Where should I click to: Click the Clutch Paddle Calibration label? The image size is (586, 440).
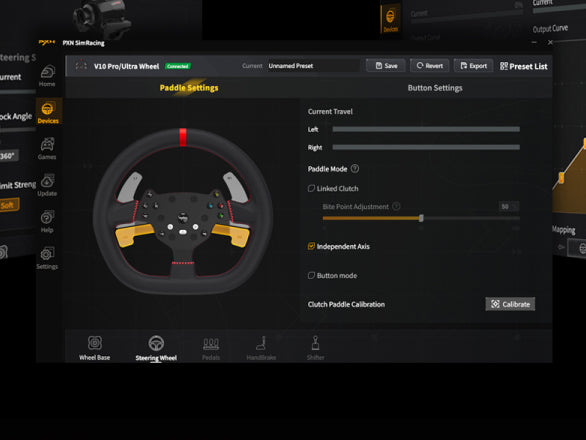tap(346, 304)
